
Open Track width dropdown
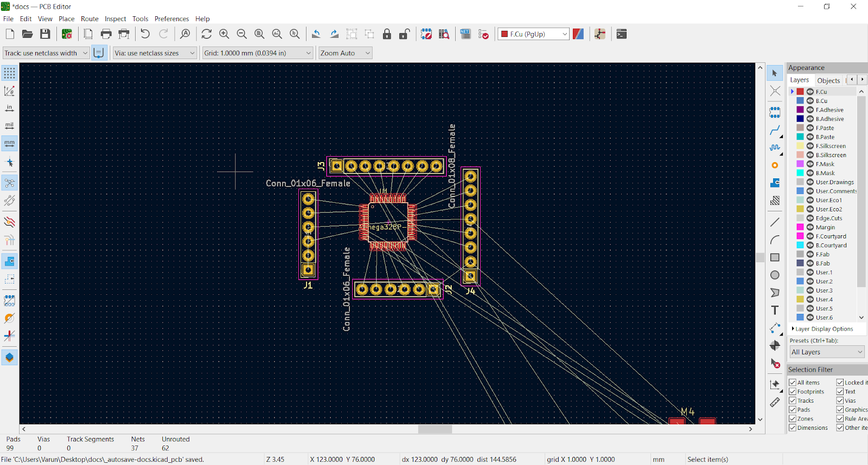point(46,53)
